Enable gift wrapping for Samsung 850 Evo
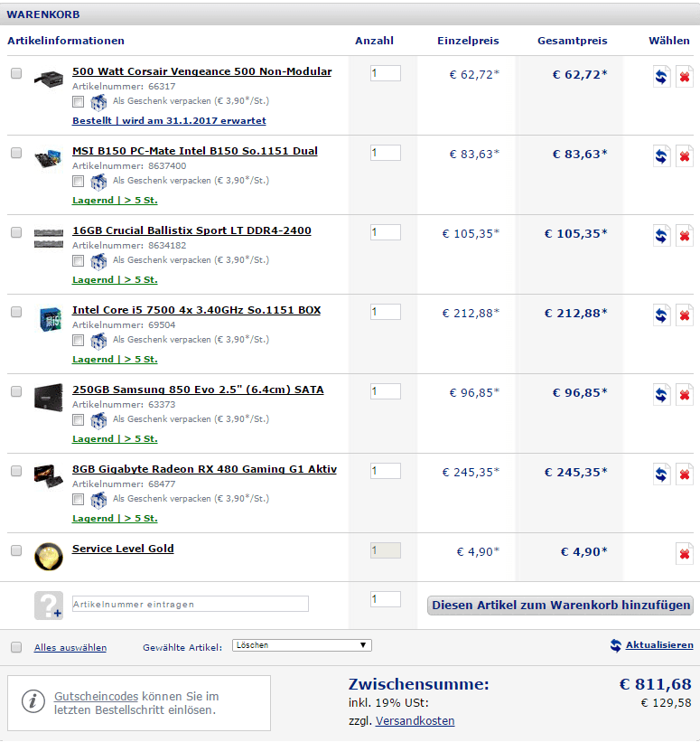 [x=78, y=419]
